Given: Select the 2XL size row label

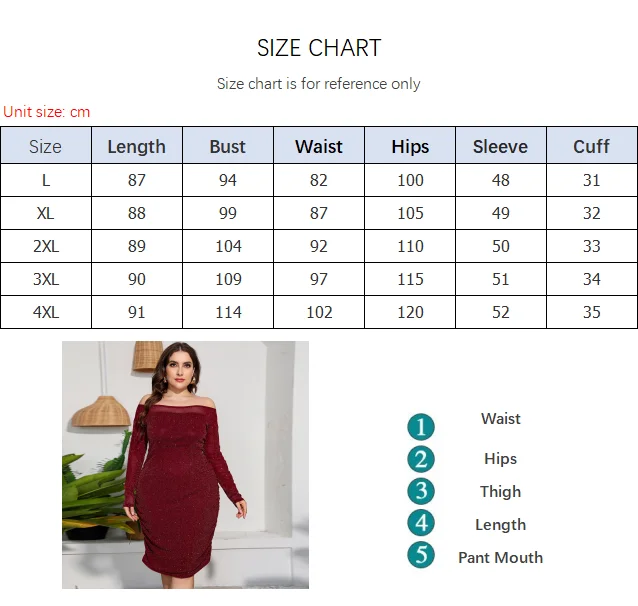Looking at the screenshot, I should [45, 246].
